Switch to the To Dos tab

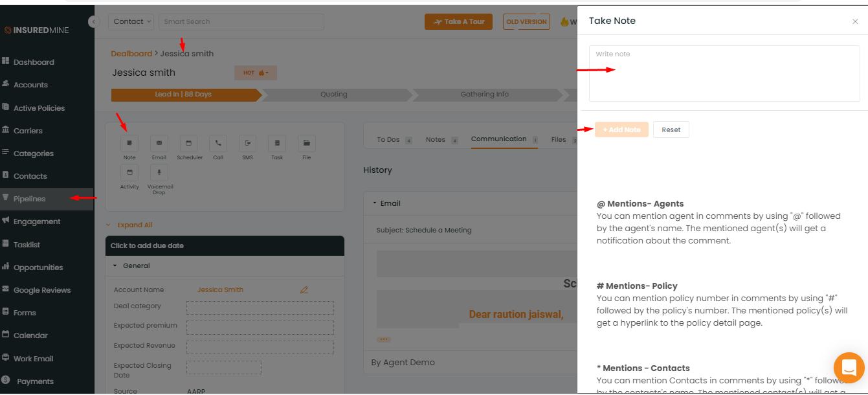pos(394,140)
